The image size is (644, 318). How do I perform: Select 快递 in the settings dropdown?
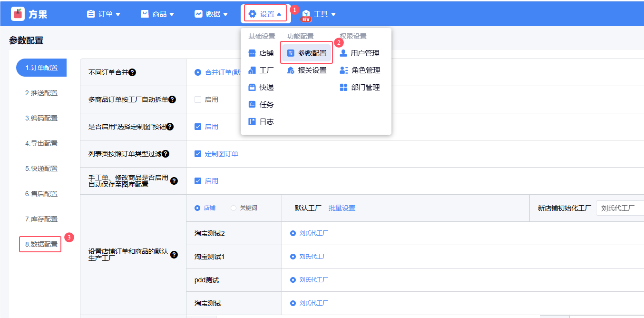(x=261, y=88)
